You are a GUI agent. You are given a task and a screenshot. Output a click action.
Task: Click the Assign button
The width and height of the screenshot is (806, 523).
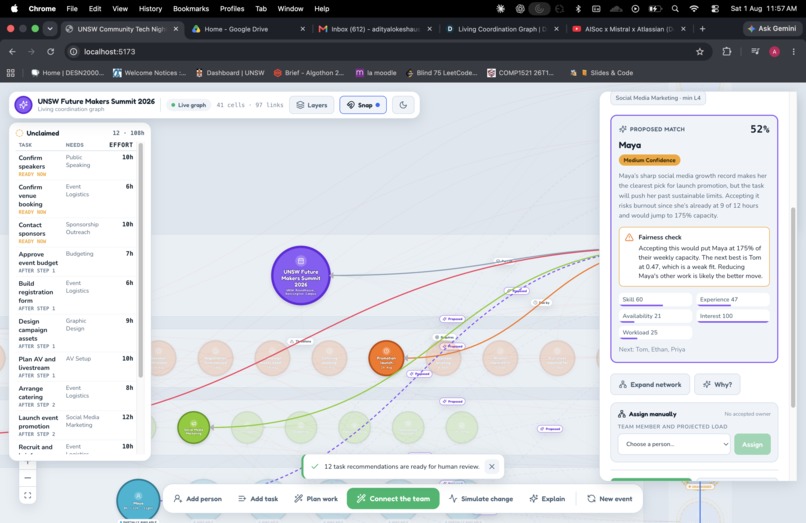click(x=752, y=444)
